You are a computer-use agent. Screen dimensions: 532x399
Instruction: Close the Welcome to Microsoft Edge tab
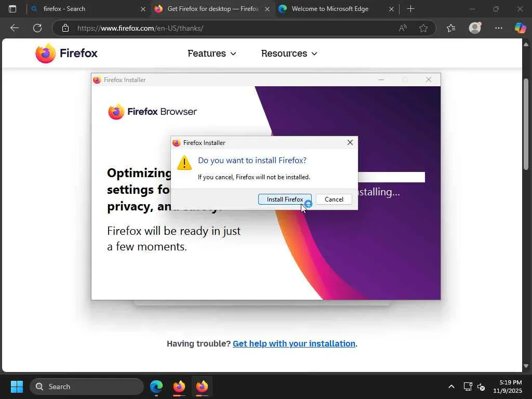point(391,9)
